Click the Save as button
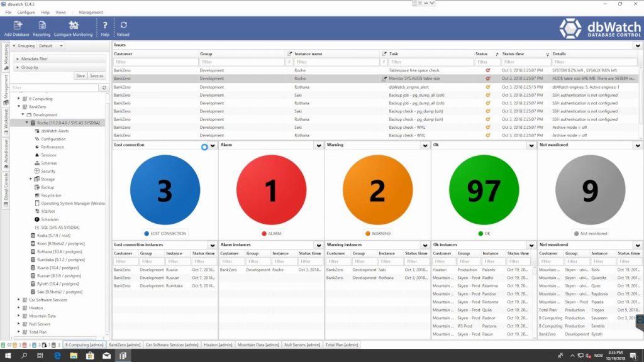The image size is (644, 362). (x=98, y=75)
